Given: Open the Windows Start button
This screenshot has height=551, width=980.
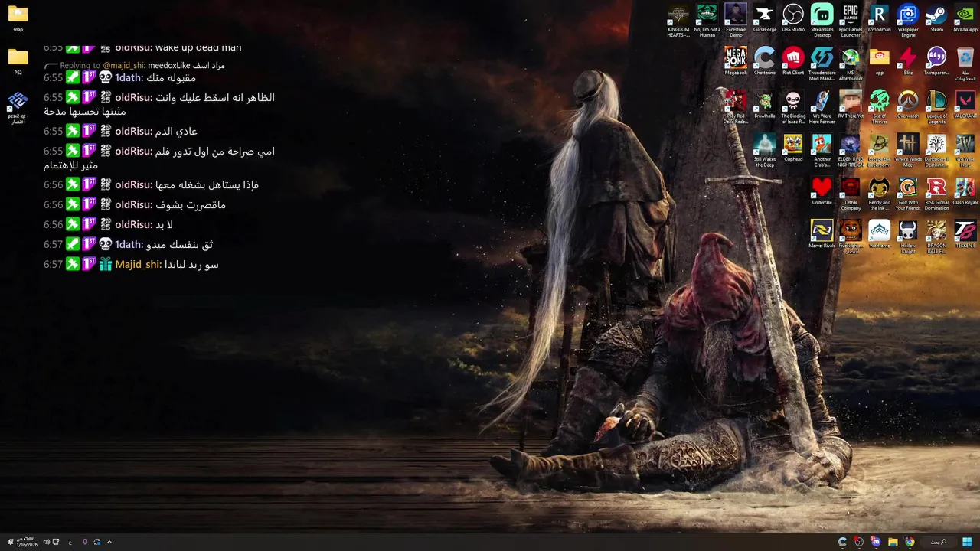Looking at the screenshot, I should pyautogui.click(x=967, y=542).
